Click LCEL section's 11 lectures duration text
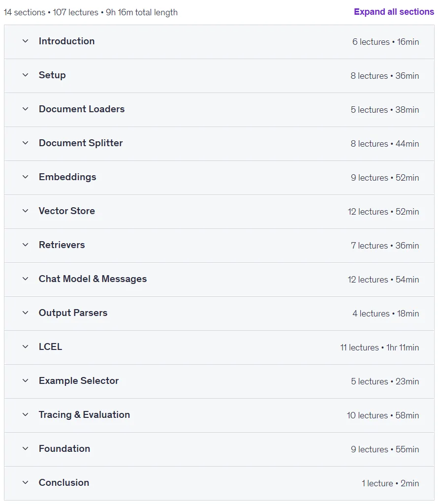Screen dimensions: 438x504 379,347
